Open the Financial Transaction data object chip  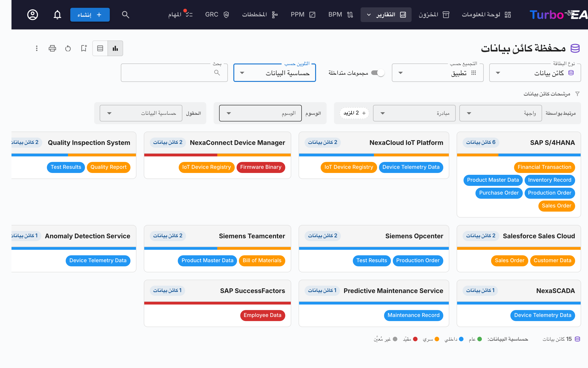(x=544, y=167)
